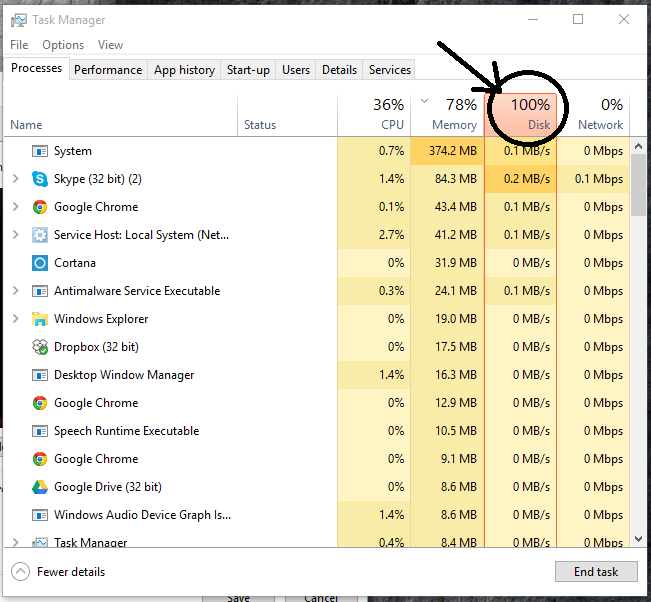Click the 2.7% CPU cell

click(374, 235)
